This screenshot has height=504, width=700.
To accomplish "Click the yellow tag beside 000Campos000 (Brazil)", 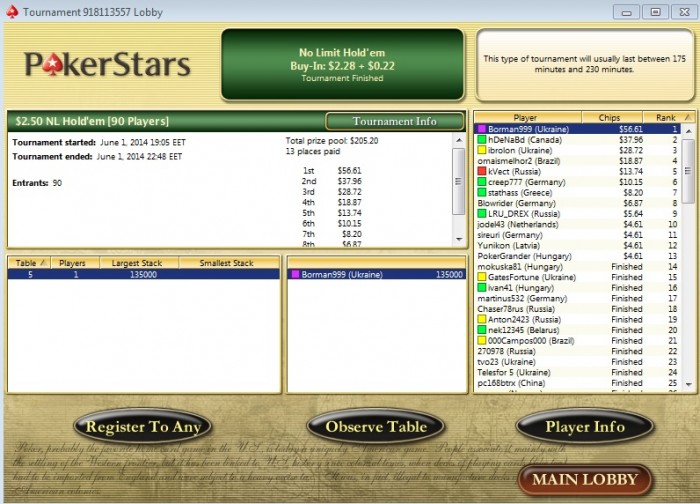I will (x=482, y=341).
